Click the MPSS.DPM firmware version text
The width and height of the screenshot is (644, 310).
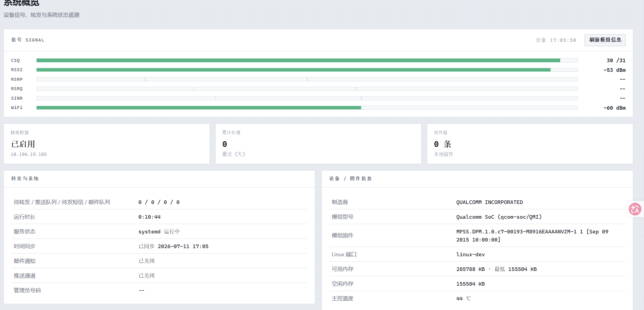point(532,236)
